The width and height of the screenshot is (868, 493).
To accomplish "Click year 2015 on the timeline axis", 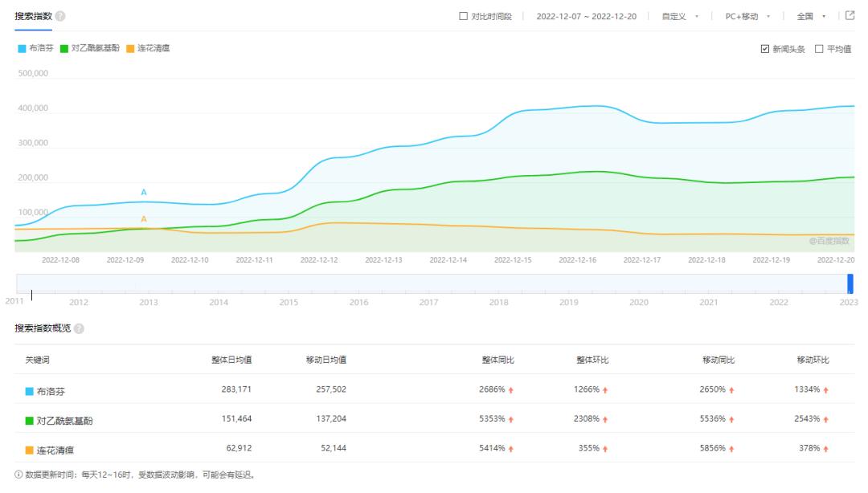I will (289, 302).
